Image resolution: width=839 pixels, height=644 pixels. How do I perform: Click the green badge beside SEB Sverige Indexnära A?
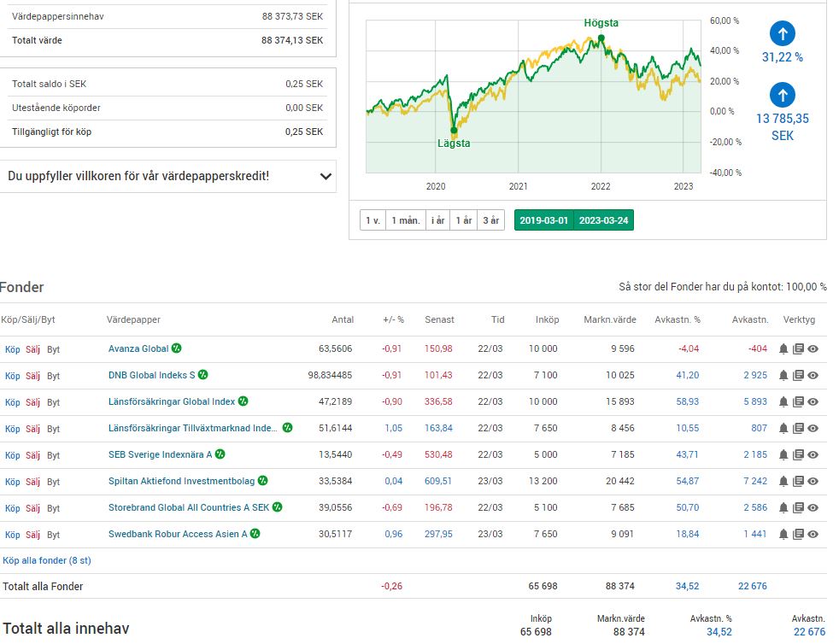pyautogui.click(x=220, y=454)
